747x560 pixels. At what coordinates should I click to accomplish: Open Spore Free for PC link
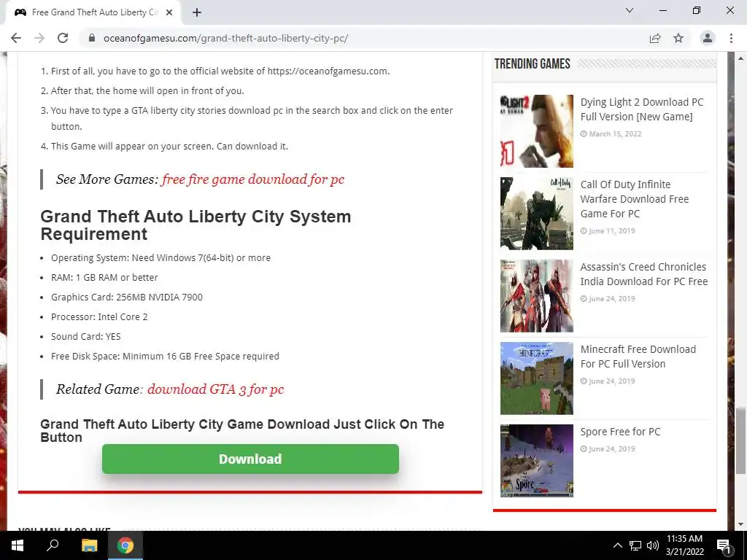pyautogui.click(x=620, y=432)
